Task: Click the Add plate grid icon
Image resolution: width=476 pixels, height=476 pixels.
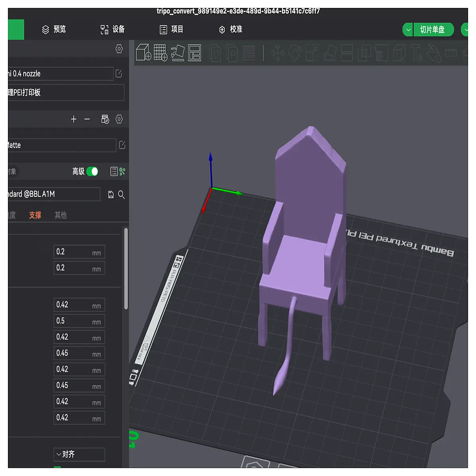Action: click(161, 52)
